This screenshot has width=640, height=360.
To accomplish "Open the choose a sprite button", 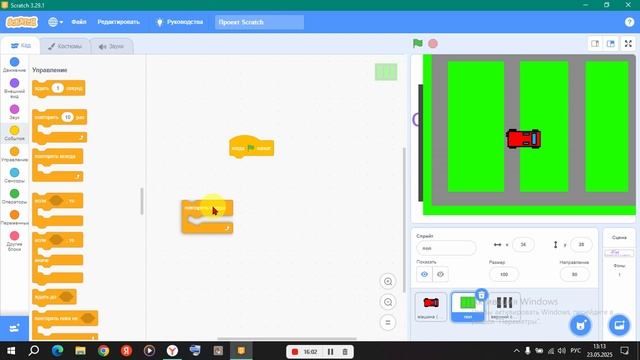I will [x=580, y=325].
